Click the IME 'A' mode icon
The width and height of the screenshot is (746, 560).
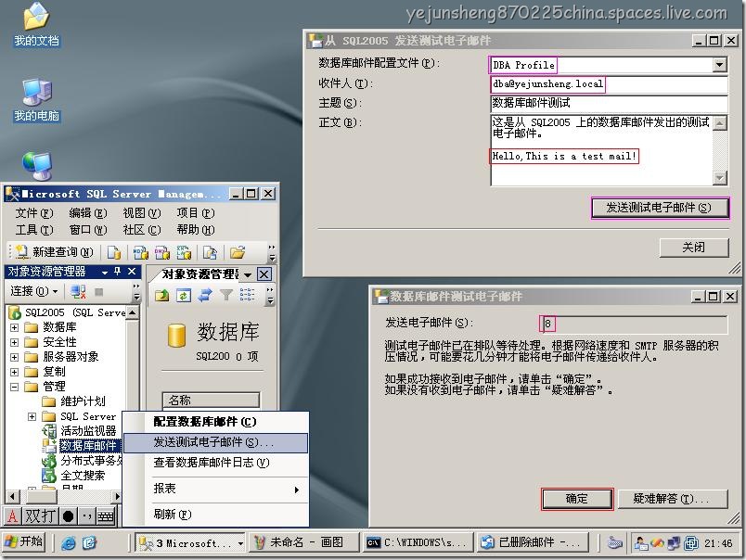12,515
